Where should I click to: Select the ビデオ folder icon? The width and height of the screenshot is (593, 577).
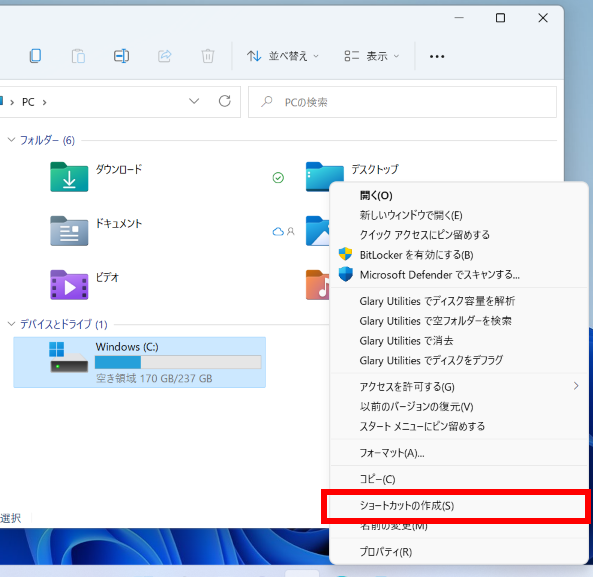(x=69, y=285)
